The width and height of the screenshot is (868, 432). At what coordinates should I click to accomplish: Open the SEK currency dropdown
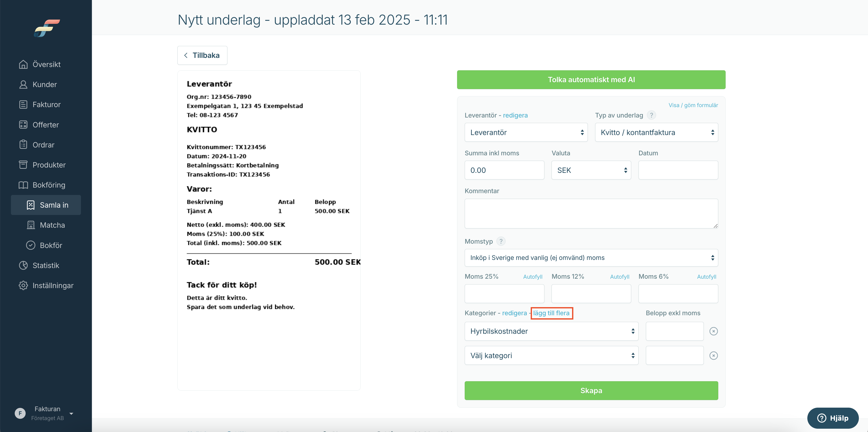pyautogui.click(x=591, y=170)
